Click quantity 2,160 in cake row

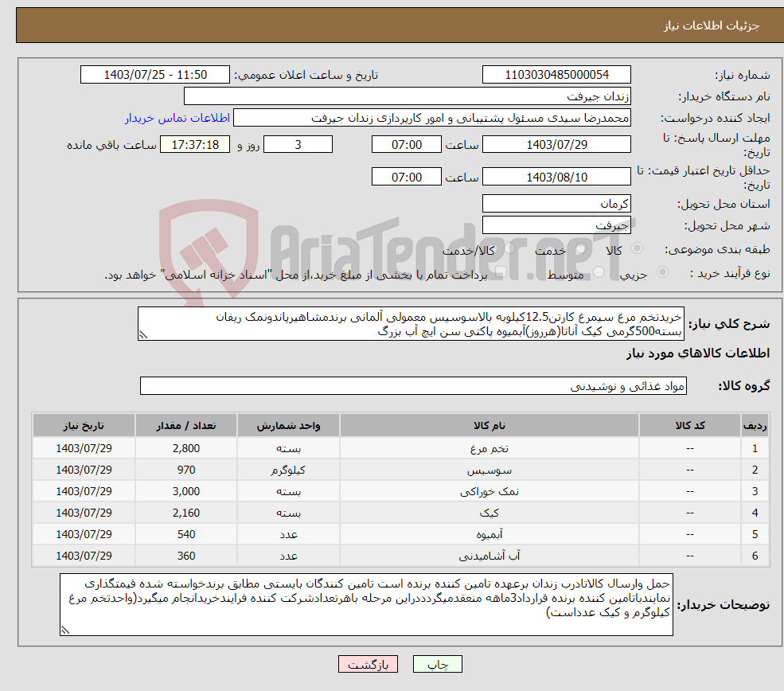pos(186,513)
